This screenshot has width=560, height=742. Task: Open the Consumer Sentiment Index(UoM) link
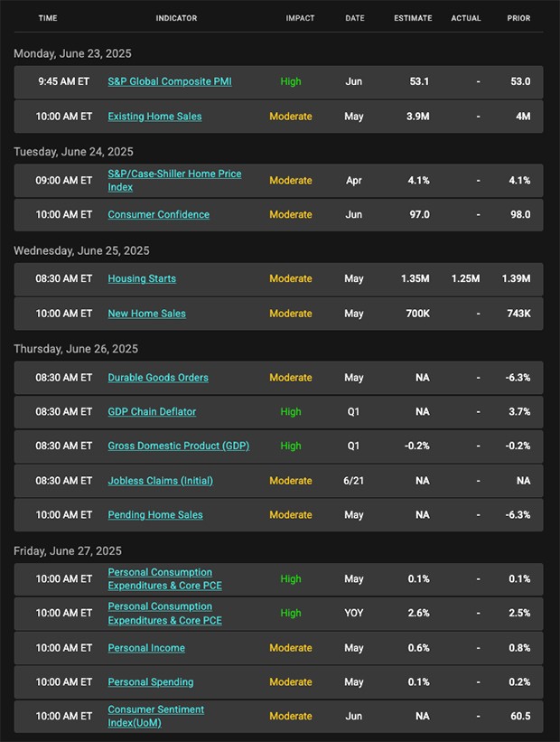pos(155,716)
